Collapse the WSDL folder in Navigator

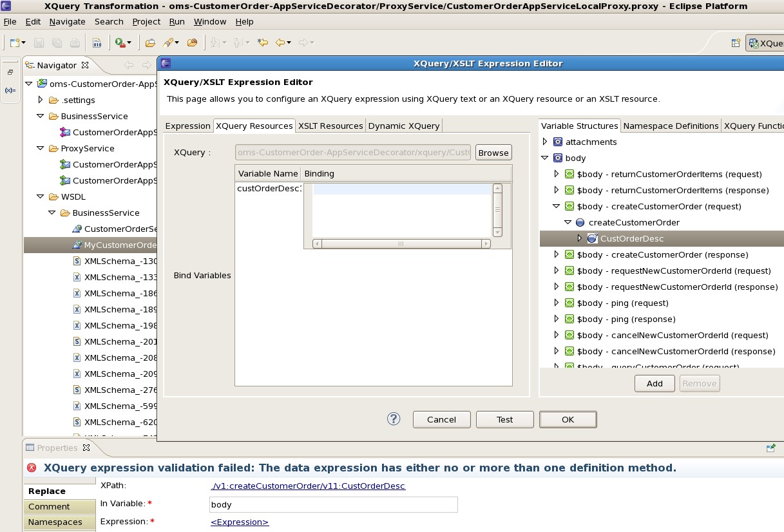click(40, 196)
